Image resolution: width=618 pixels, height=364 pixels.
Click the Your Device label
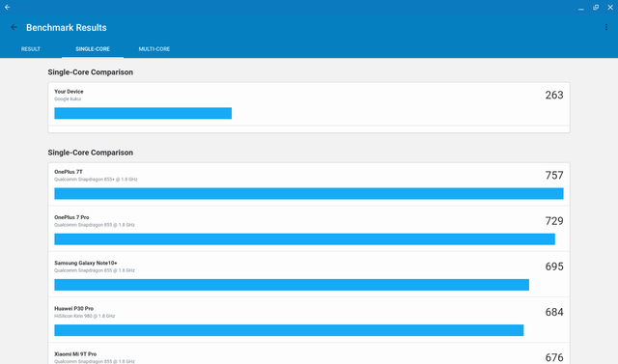(69, 92)
